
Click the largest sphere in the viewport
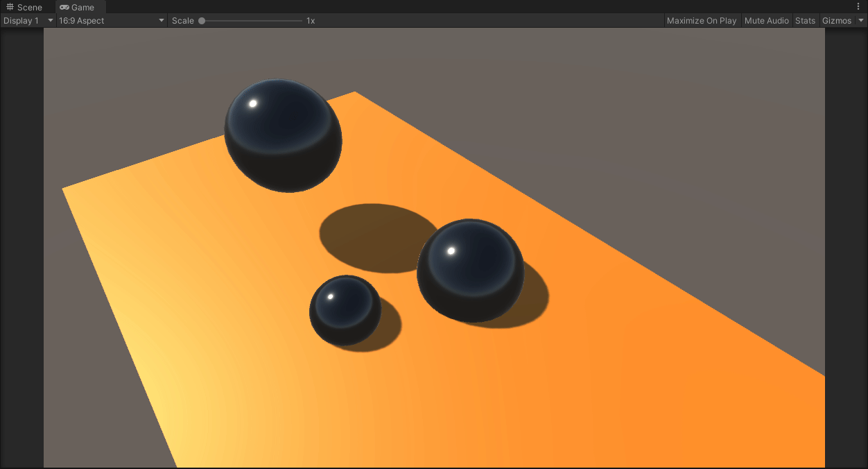(x=283, y=135)
